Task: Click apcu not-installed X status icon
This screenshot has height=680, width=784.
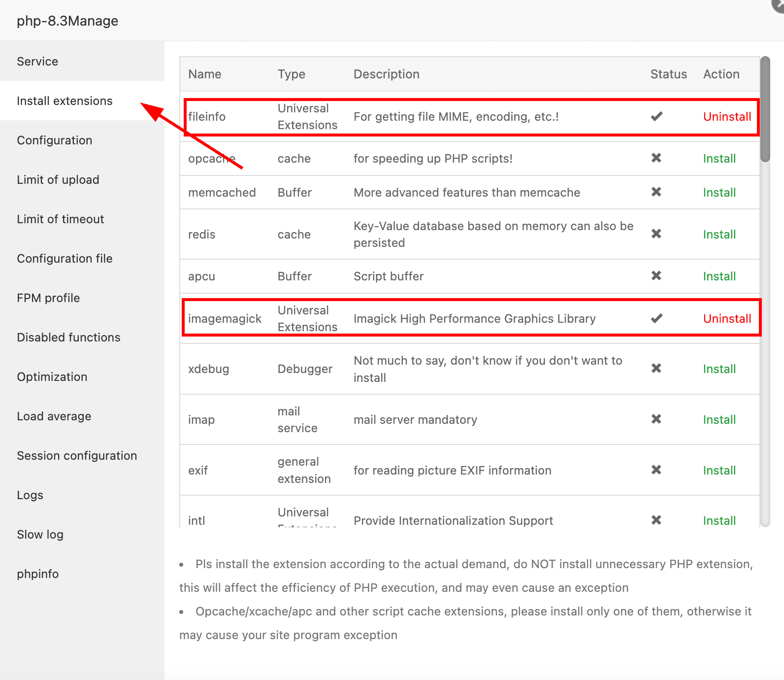Action: click(656, 275)
